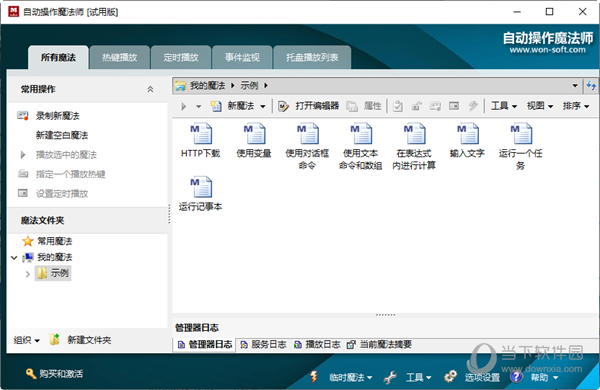Switch to the 定时播放 tab
This screenshot has width=600, height=390.
tap(181, 57)
